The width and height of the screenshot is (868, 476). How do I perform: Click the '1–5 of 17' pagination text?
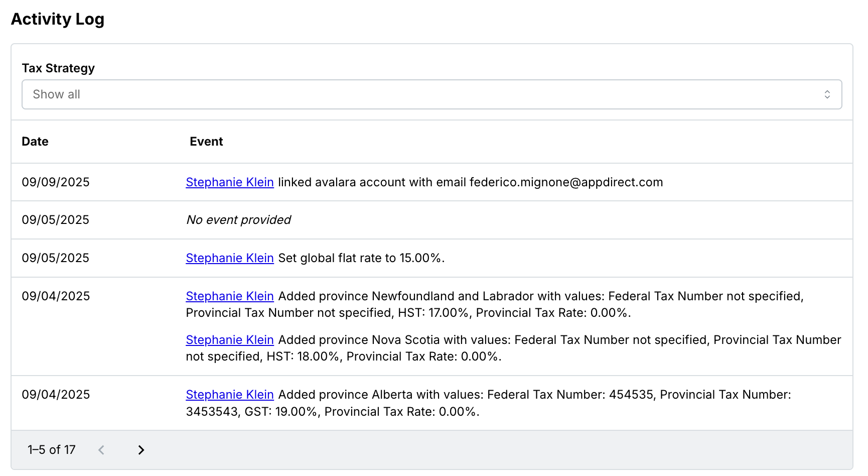click(51, 450)
